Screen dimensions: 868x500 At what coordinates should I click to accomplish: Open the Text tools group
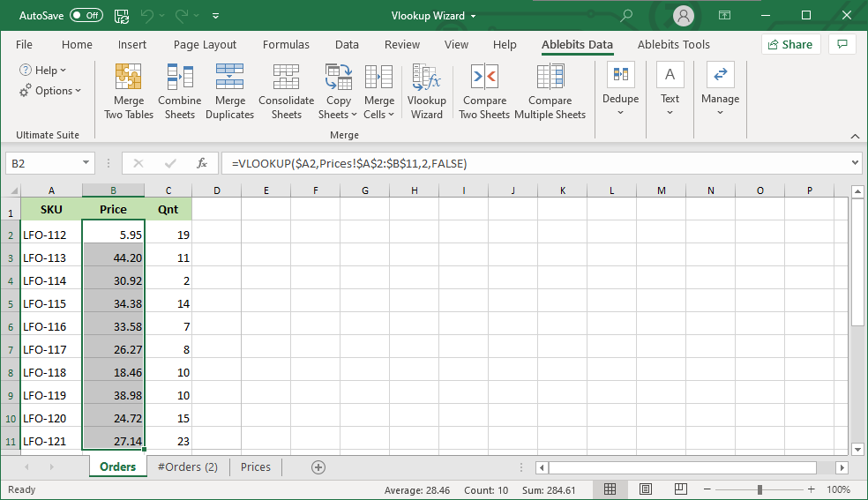pos(670,90)
